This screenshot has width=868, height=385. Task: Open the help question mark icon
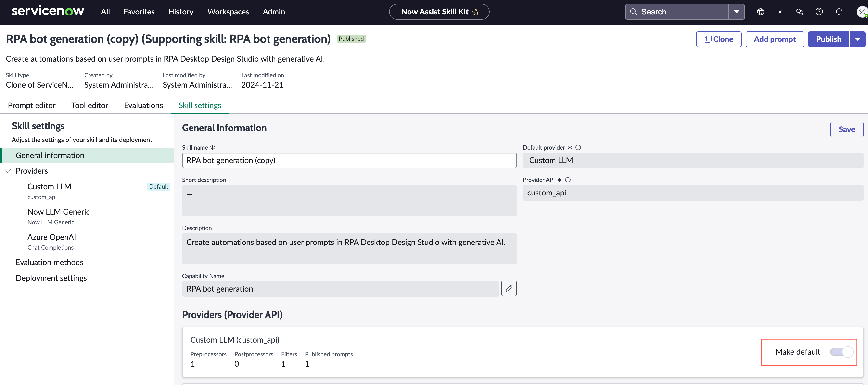(x=819, y=12)
